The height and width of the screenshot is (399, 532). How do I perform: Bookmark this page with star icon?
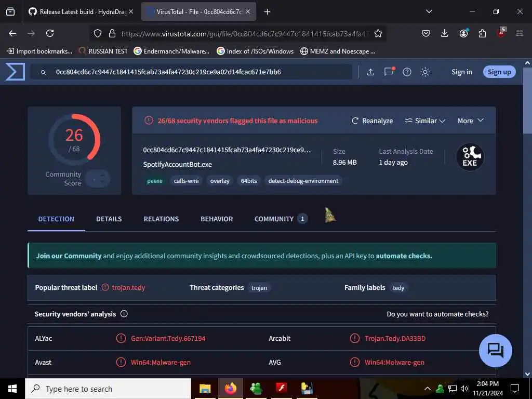378,33
